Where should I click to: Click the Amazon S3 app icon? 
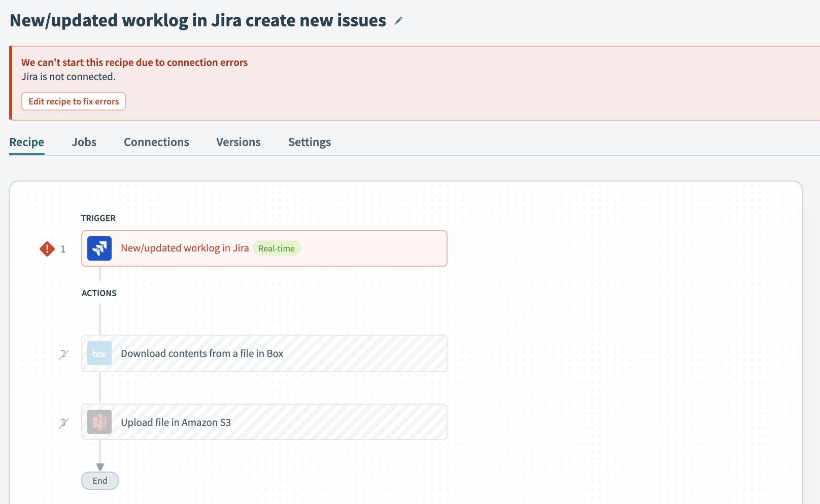[x=99, y=422]
